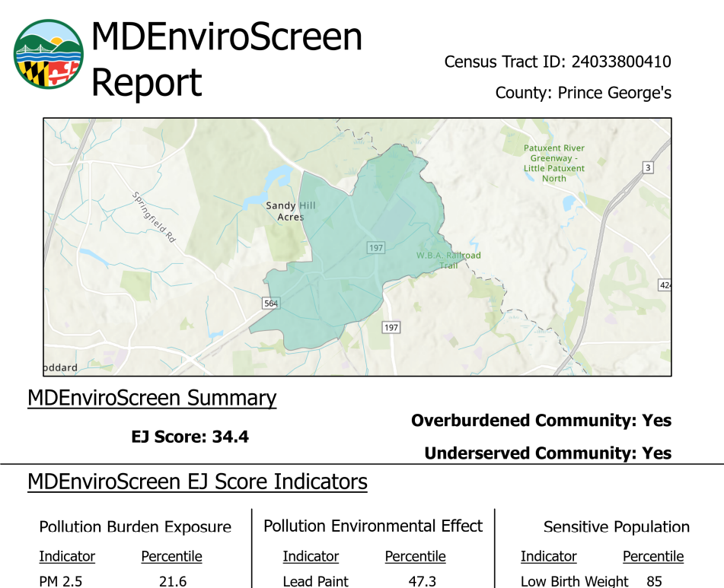Click the Route 564 shield on map

pyautogui.click(x=270, y=302)
